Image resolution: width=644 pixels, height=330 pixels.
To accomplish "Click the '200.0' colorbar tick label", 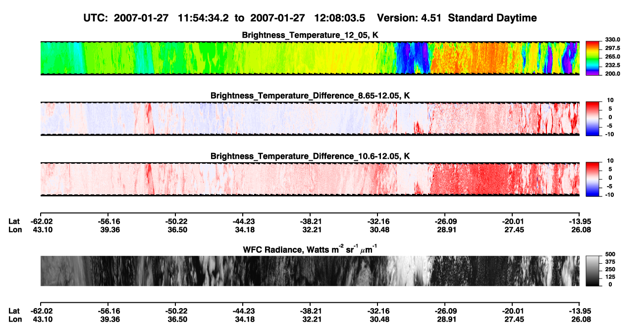I will (612, 73).
